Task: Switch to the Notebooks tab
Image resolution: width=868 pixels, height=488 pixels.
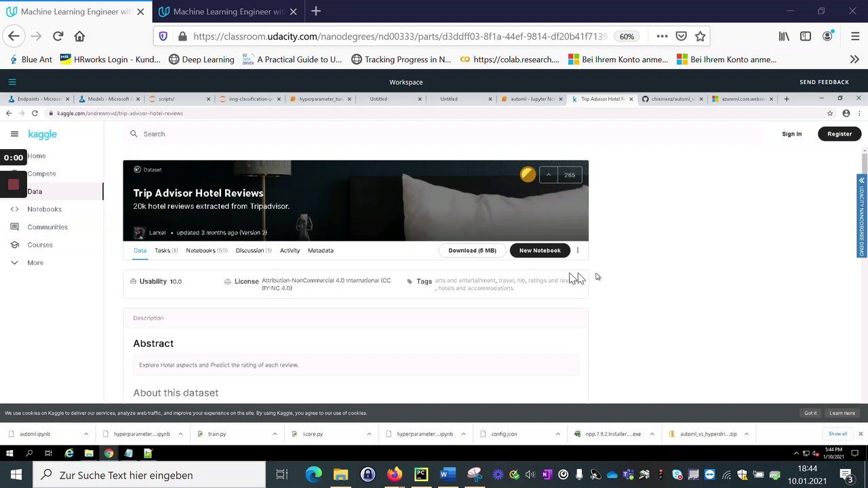Action: (x=207, y=251)
